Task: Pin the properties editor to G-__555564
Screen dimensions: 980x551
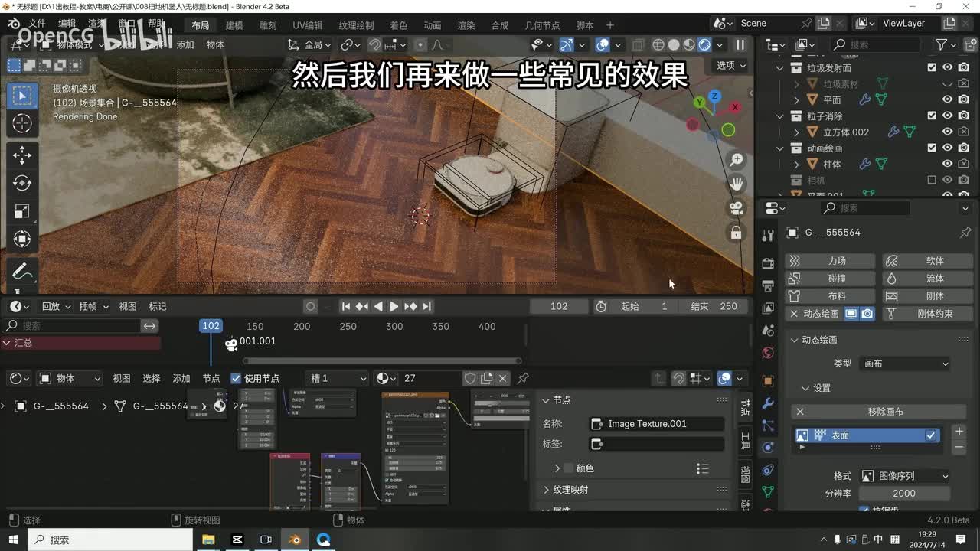Action: tap(965, 232)
